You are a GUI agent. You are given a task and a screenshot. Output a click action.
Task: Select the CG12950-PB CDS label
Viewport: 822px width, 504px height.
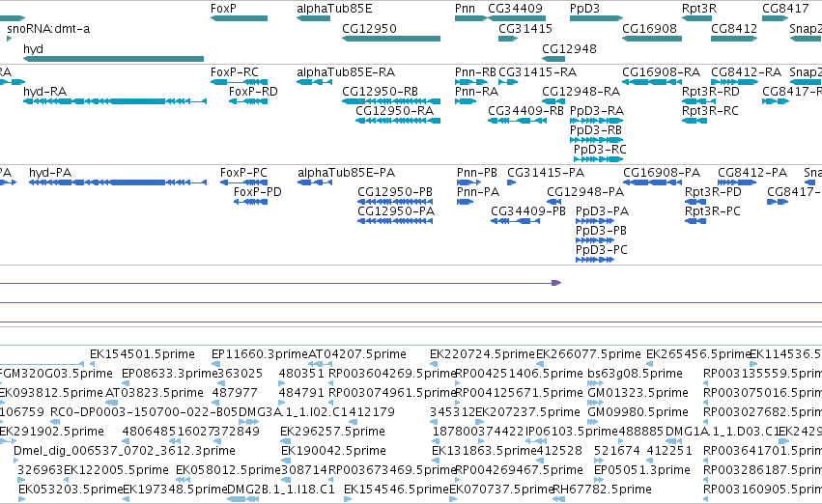point(395,192)
